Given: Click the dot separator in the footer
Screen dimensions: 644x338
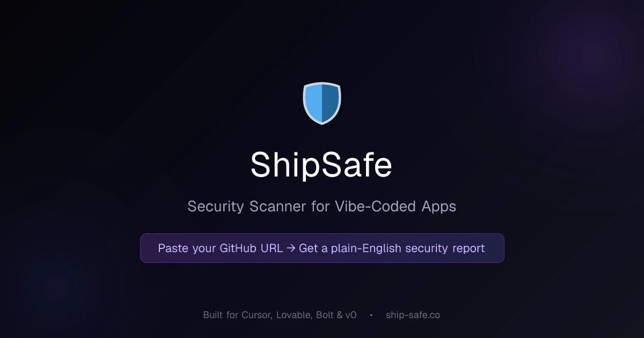Looking at the screenshot, I should click(x=371, y=315).
